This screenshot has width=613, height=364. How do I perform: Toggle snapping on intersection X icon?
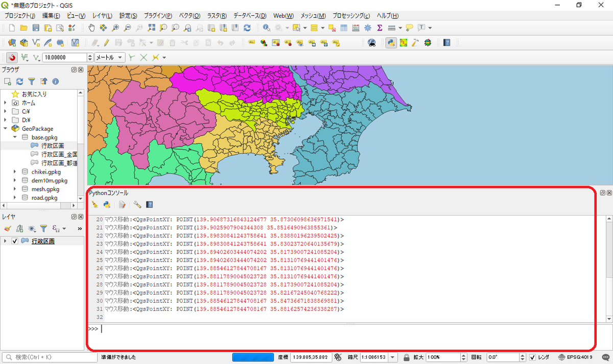point(144,58)
